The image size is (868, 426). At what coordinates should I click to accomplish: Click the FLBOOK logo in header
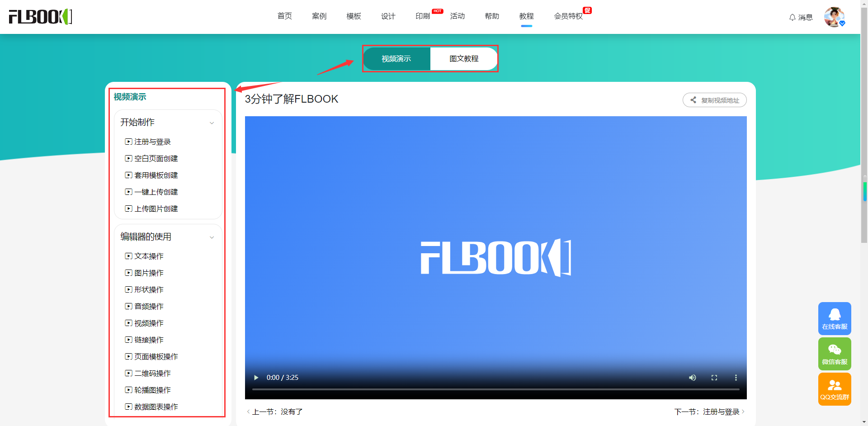click(40, 17)
